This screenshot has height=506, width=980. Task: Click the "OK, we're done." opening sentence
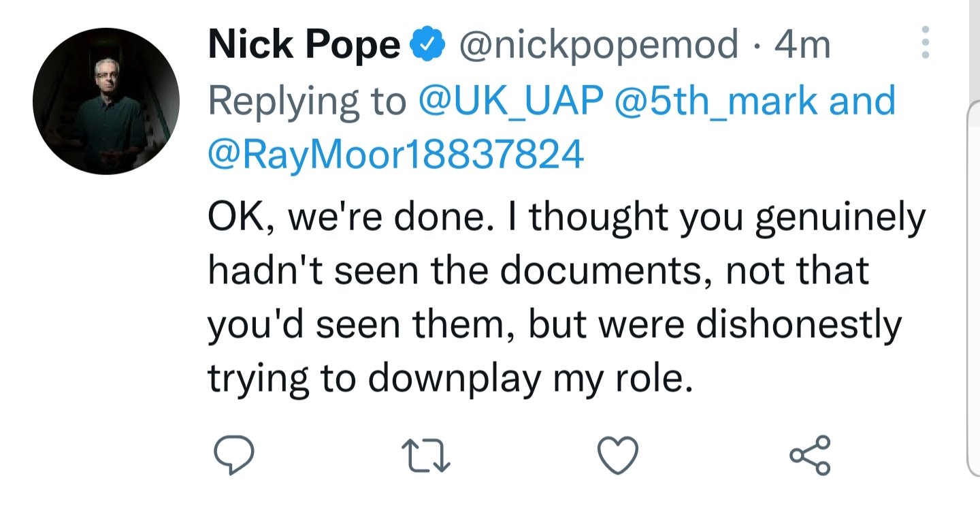point(345,218)
